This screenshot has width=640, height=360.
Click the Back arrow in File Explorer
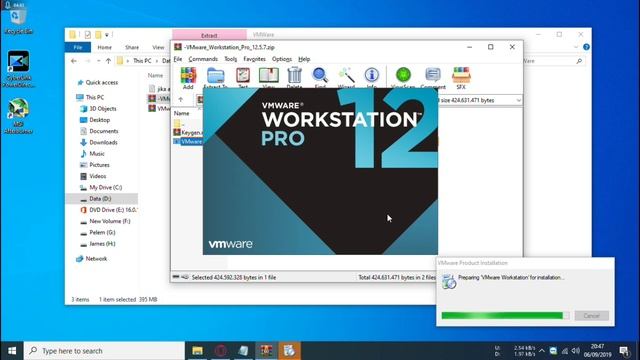point(74,61)
